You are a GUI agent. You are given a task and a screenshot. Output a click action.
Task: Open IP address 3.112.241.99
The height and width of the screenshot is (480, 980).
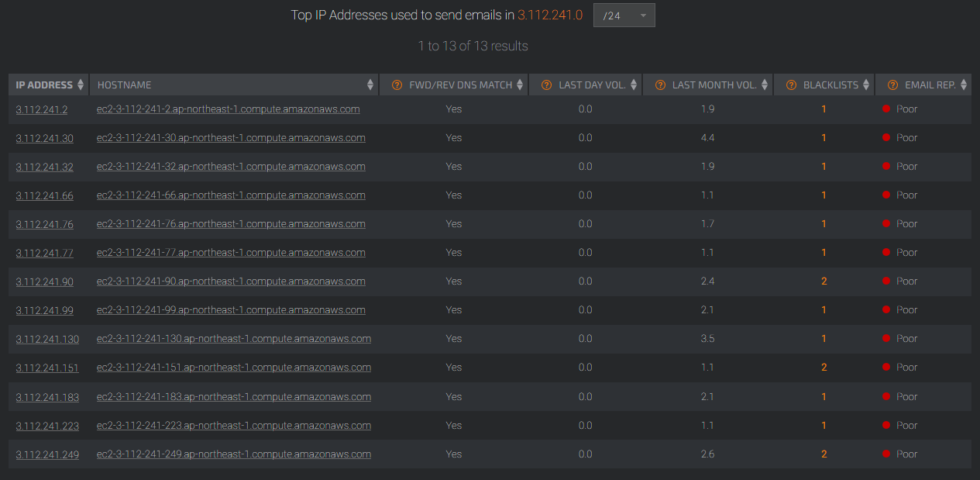pos(44,310)
